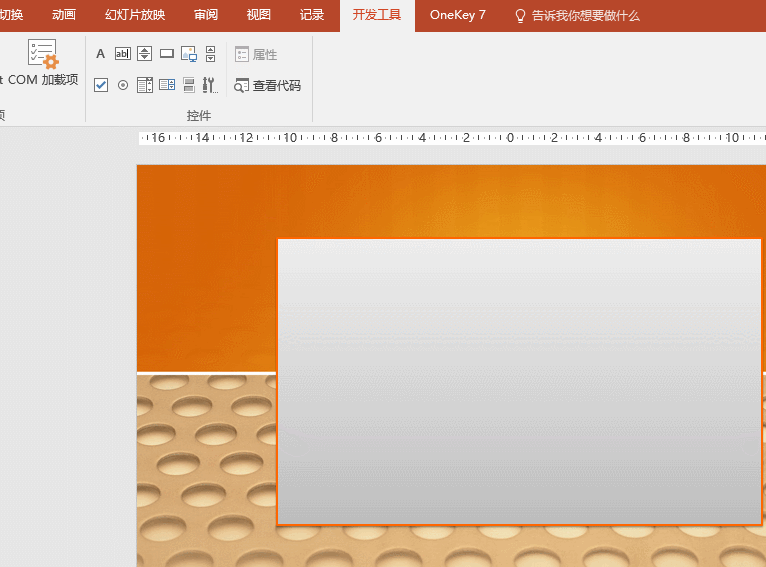766x567 pixels.
Task: Switch to the OneKey 7 tab
Action: pyautogui.click(x=457, y=15)
